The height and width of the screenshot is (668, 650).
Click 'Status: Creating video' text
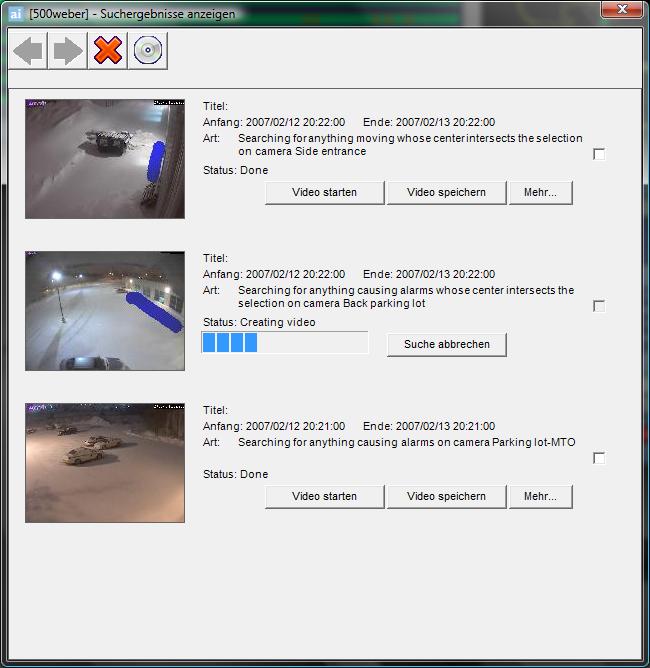259,322
